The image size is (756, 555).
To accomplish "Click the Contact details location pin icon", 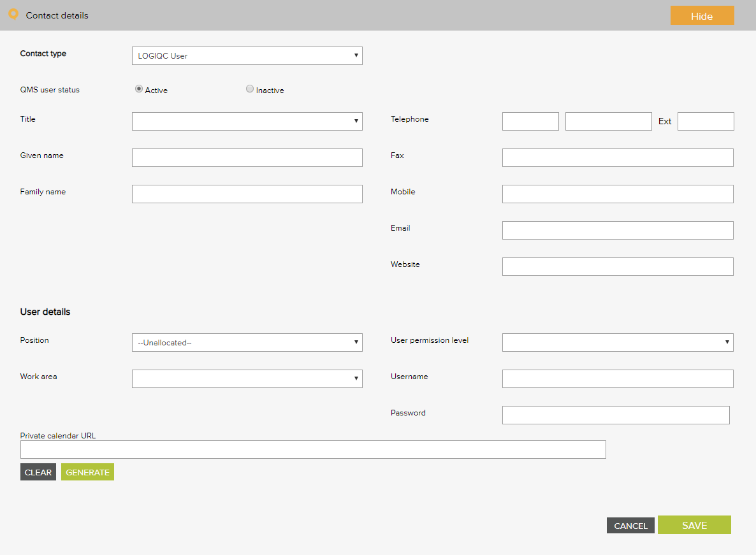I will point(13,15).
